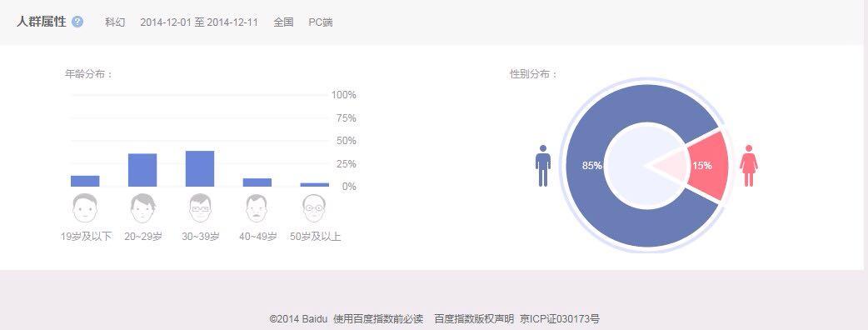Image resolution: width=868 pixels, height=330 pixels.
Task: Click the 科幻 keyword label
Action: pos(115,22)
